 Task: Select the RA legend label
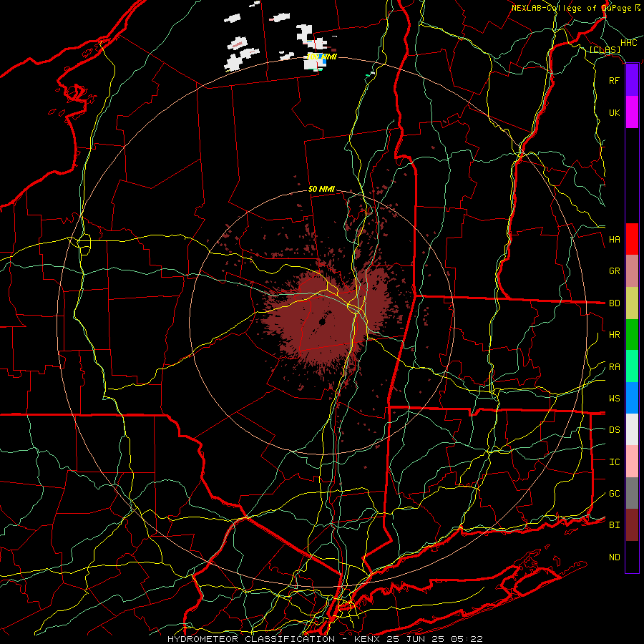(x=614, y=367)
